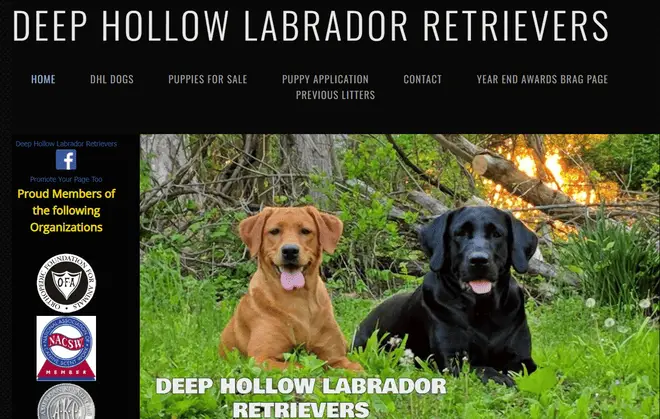This screenshot has width=660, height=419.
Task: Open the Puppy Application page
Action: [x=325, y=79]
